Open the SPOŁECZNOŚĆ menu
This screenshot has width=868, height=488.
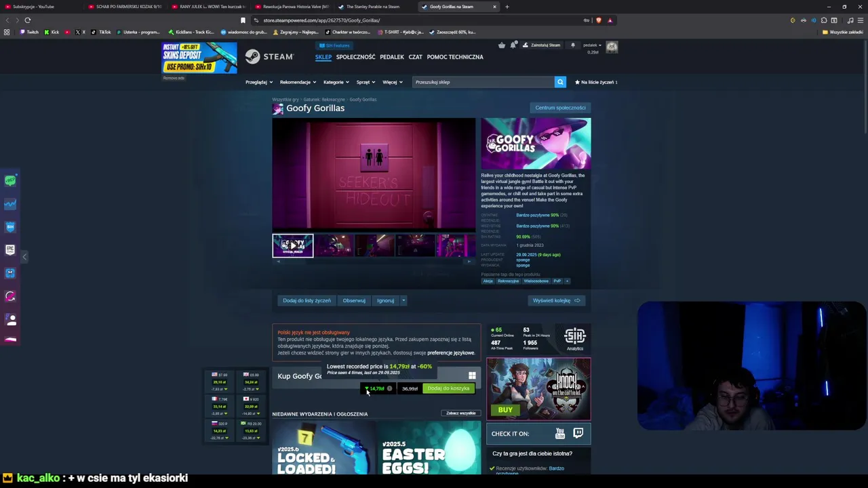click(x=356, y=57)
